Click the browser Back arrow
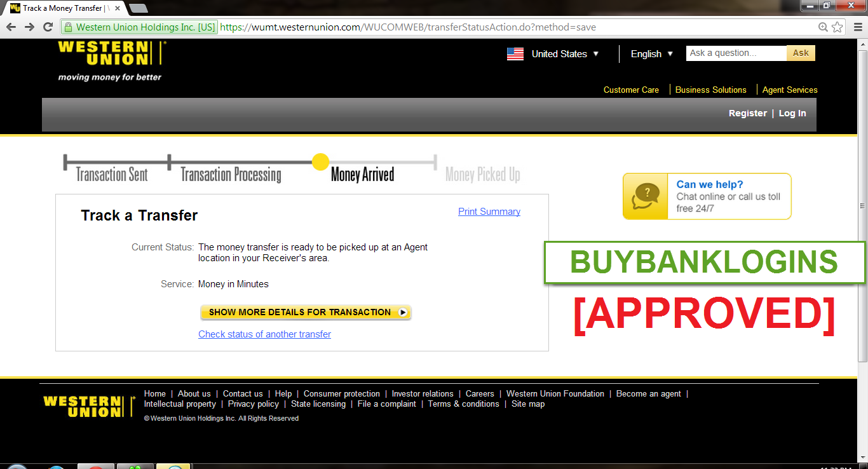 (x=11, y=27)
